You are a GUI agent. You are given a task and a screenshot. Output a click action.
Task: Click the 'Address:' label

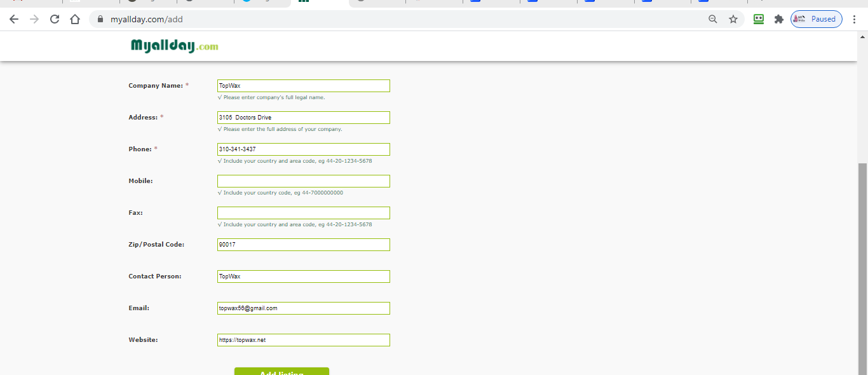[x=143, y=118]
